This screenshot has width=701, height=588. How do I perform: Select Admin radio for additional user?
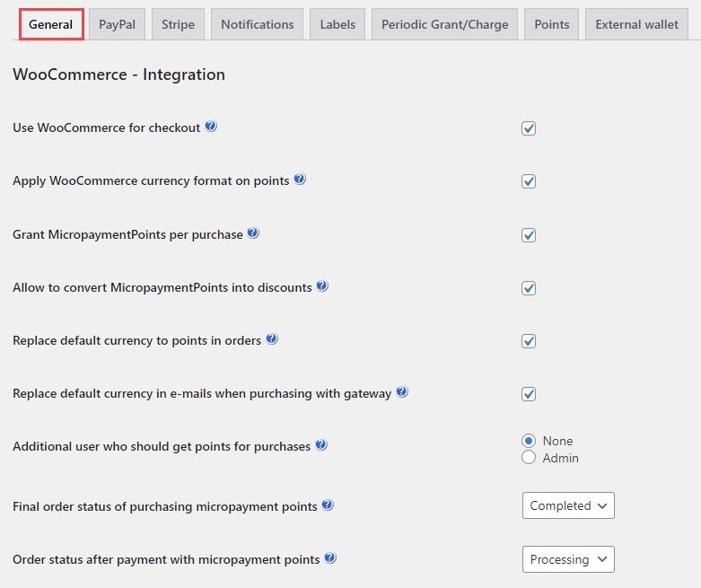tap(529, 458)
